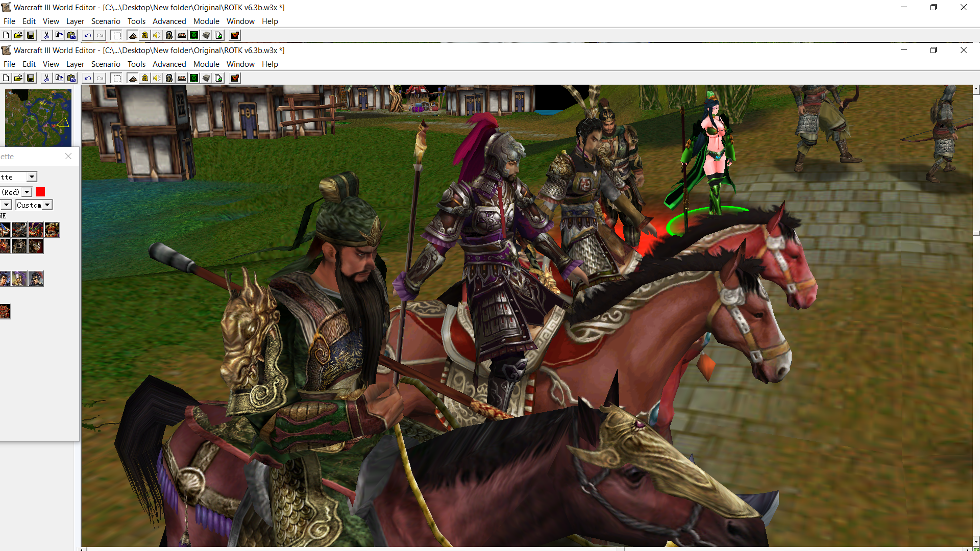This screenshot has width=980, height=551.
Task: Open the Sound Editor in front window toolbar
Action: point(157,78)
